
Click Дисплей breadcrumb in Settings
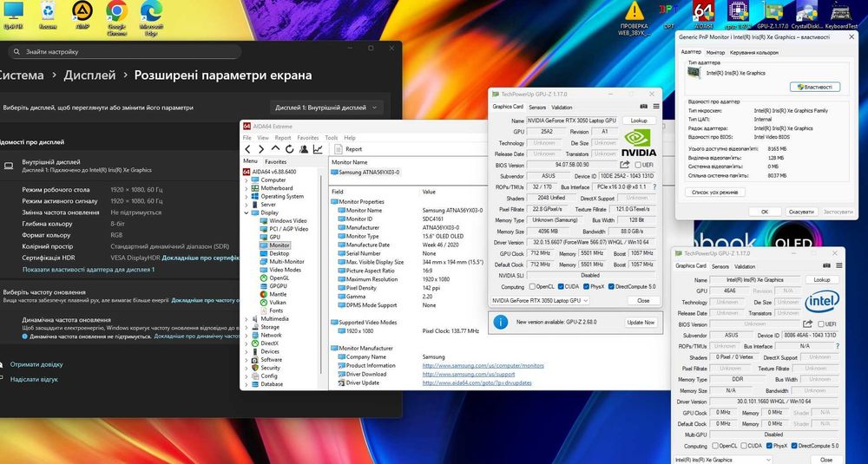point(89,75)
